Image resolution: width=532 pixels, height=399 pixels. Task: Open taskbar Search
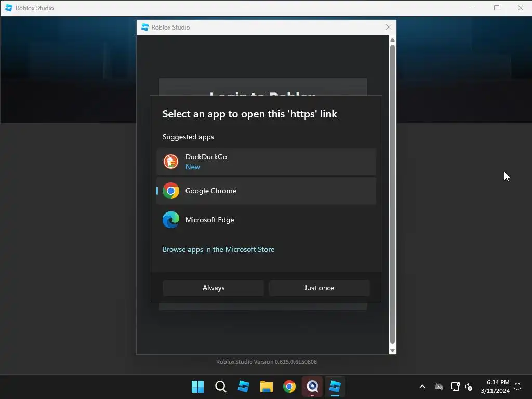click(220, 387)
